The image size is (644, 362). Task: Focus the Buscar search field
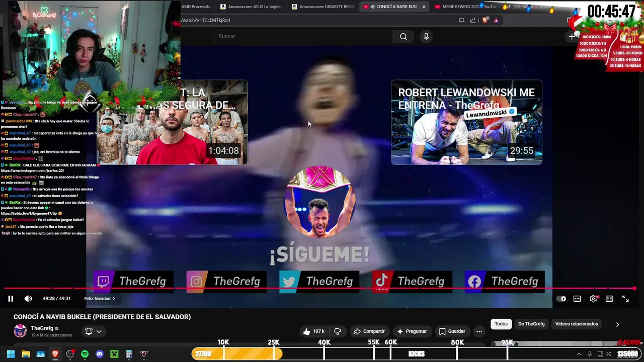(303, 36)
